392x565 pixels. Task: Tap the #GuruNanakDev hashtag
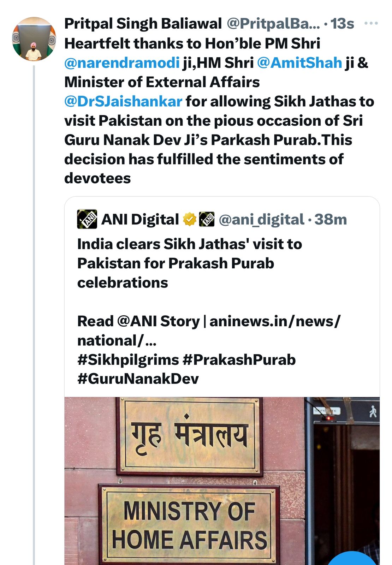(138, 379)
